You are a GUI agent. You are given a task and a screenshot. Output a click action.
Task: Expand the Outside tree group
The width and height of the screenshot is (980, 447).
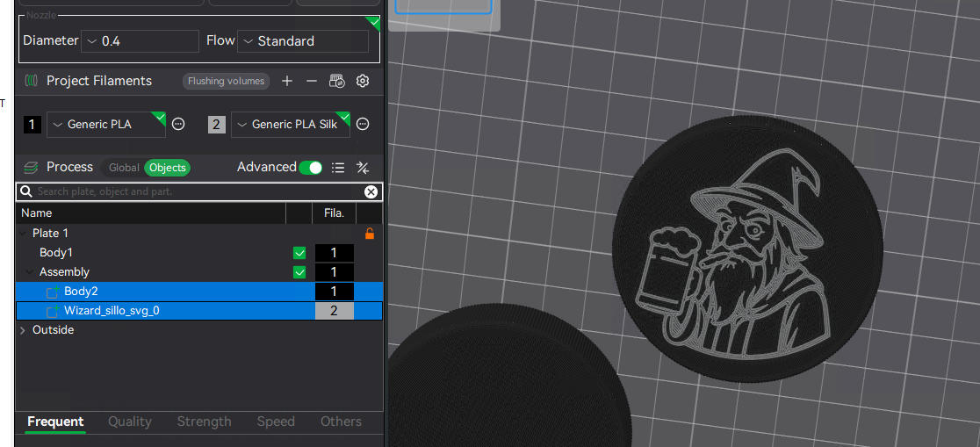tap(23, 330)
